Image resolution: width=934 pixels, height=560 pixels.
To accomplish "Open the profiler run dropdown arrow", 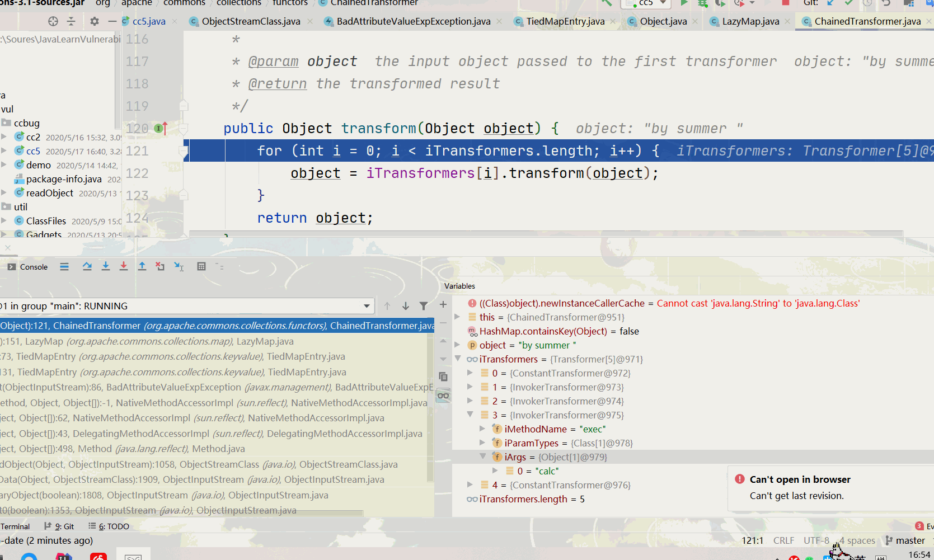I will pos(752,3).
